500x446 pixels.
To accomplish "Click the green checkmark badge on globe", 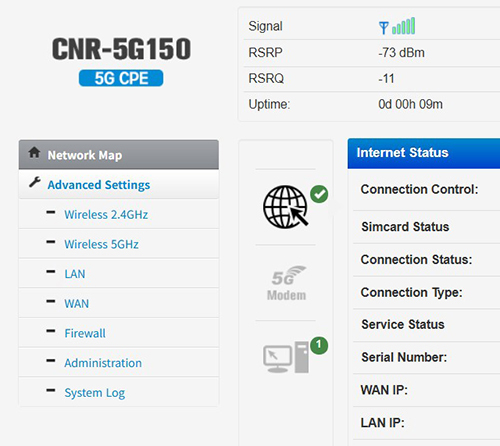I will (319, 194).
